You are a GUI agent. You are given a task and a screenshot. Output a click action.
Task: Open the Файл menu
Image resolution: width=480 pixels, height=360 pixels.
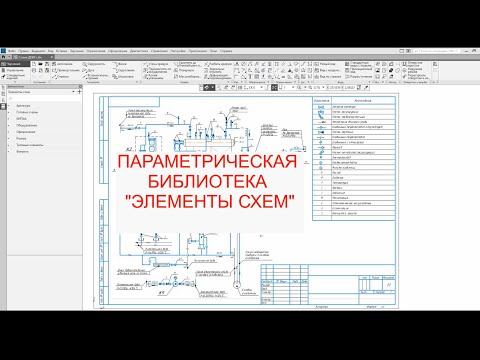[12, 51]
